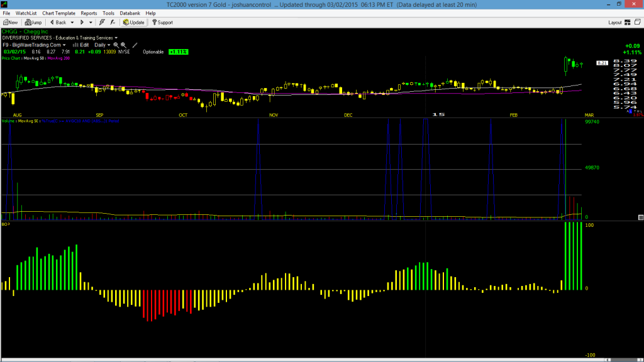Screen dimensions: 644x362
Task: Click the CHGG - Chegg Inc symbol title
Action: click(x=25, y=31)
